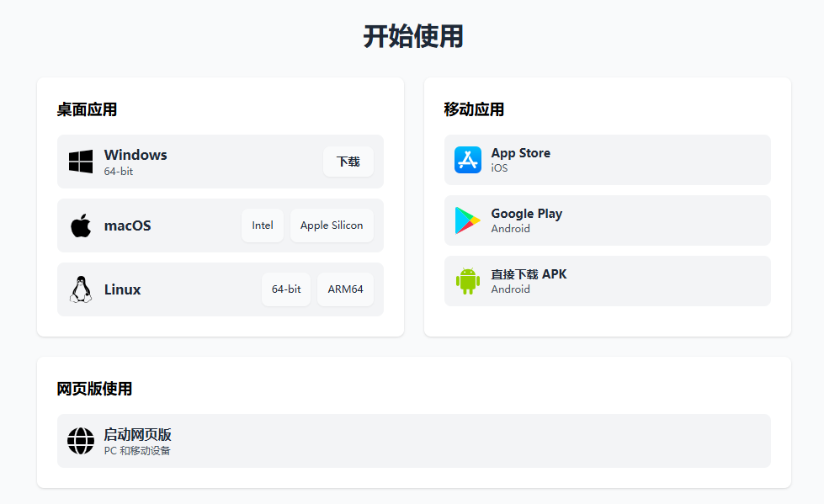Open the App Store iOS entry
The height and width of the screenshot is (504, 824).
[607, 159]
